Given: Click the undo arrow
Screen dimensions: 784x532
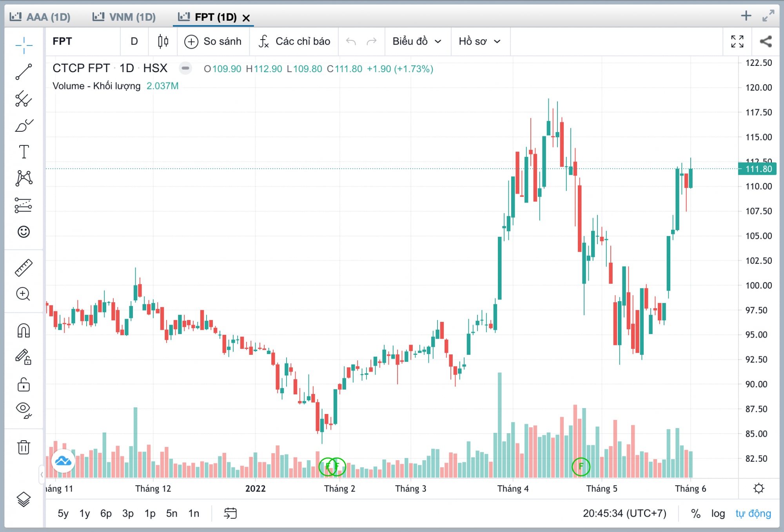Looking at the screenshot, I should [x=351, y=41].
